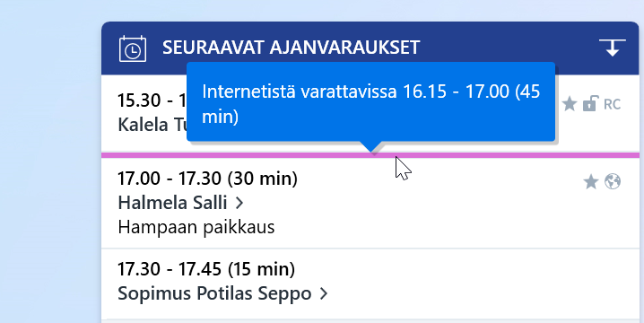Click empty area of the 17.30 appointment row
This screenshot has width=644, height=323.
point(473,284)
